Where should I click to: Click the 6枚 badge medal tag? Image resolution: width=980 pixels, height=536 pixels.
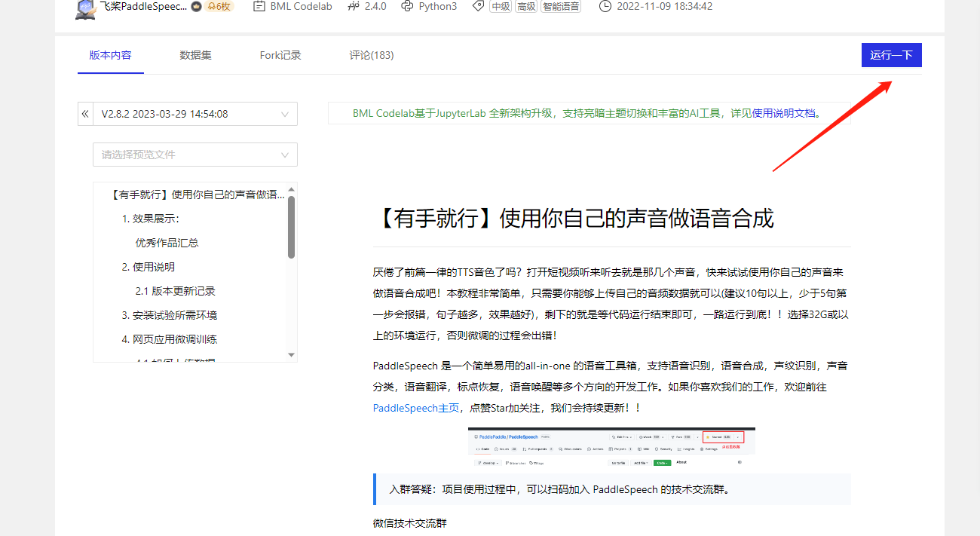[x=220, y=6]
